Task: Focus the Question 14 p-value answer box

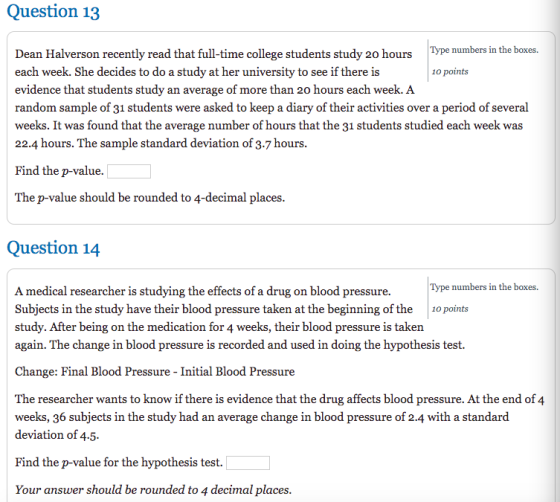Action: (x=248, y=463)
